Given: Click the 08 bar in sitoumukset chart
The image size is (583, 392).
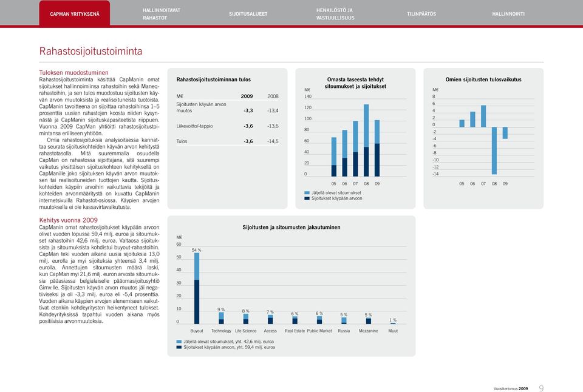Looking at the screenshot, I should click(x=366, y=140).
